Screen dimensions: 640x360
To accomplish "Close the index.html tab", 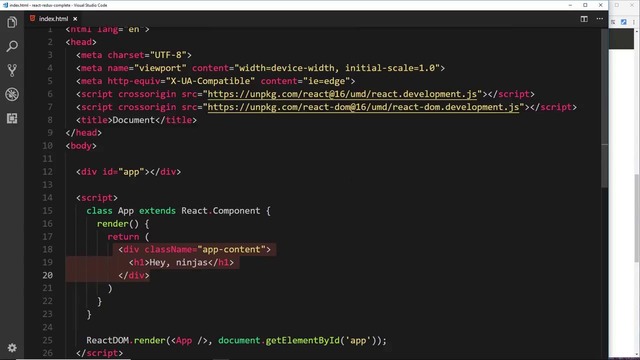I will pos(75,19).
